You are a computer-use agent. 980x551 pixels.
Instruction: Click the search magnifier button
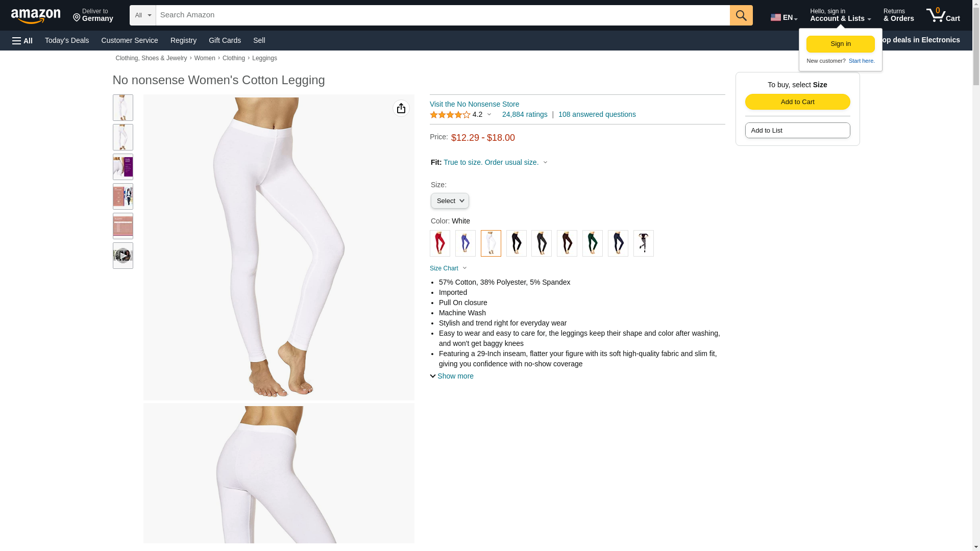(741, 15)
